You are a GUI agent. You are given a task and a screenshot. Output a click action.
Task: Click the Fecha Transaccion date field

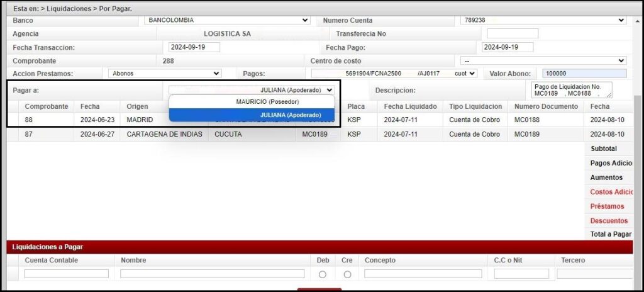tap(195, 47)
